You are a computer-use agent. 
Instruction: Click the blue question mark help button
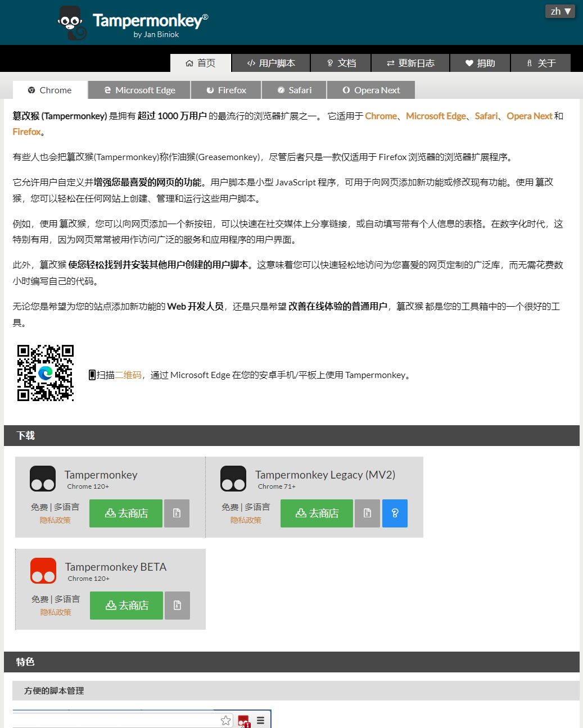click(x=395, y=513)
